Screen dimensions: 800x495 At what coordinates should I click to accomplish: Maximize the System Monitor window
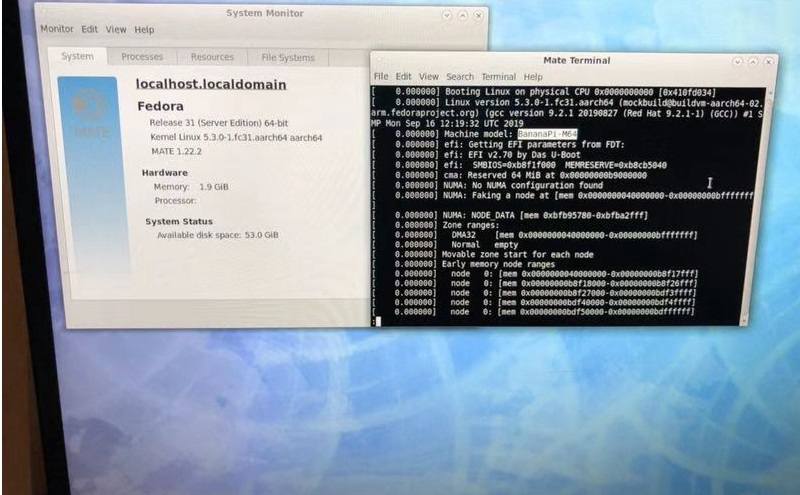tap(463, 15)
